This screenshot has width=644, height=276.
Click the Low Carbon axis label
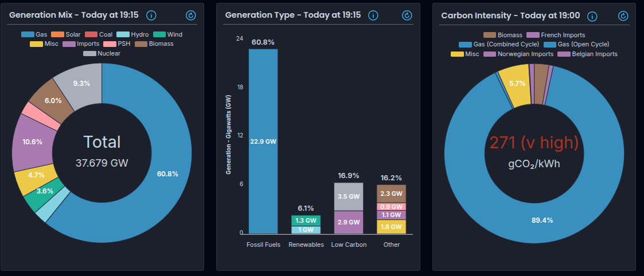click(x=349, y=245)
